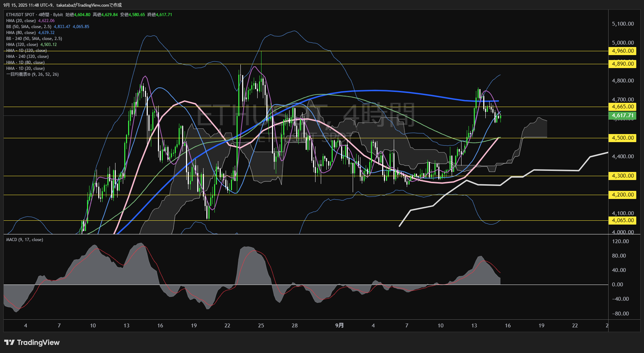This screenshot has height=353, width=644.
Task: Click the 4,065.00 price level label
Action: [623, 220]
